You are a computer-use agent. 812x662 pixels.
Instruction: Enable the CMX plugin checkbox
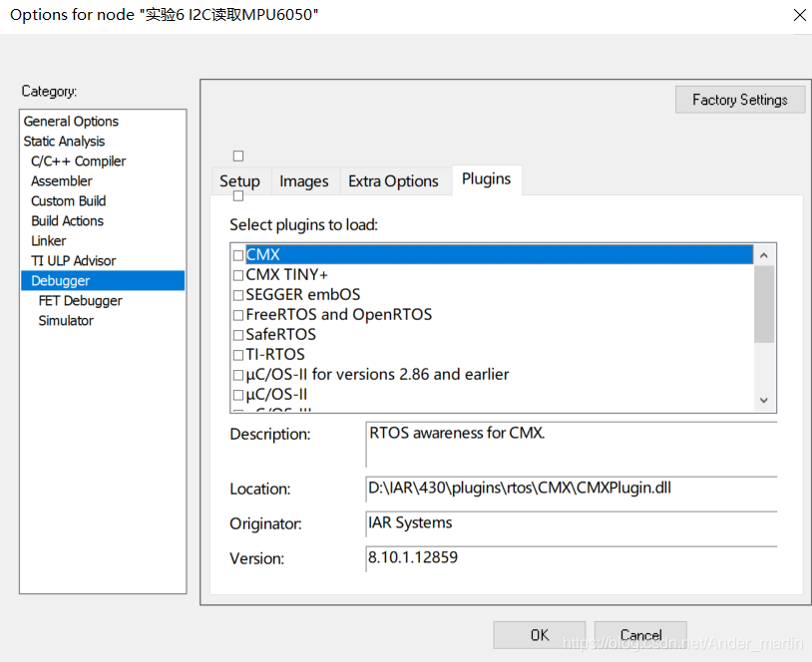[x=237, y=254]
